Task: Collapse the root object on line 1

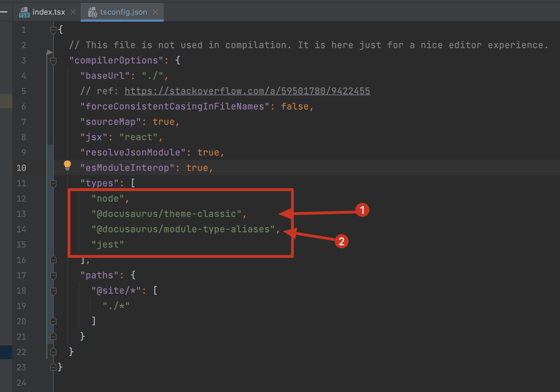Action: (53, 30)
